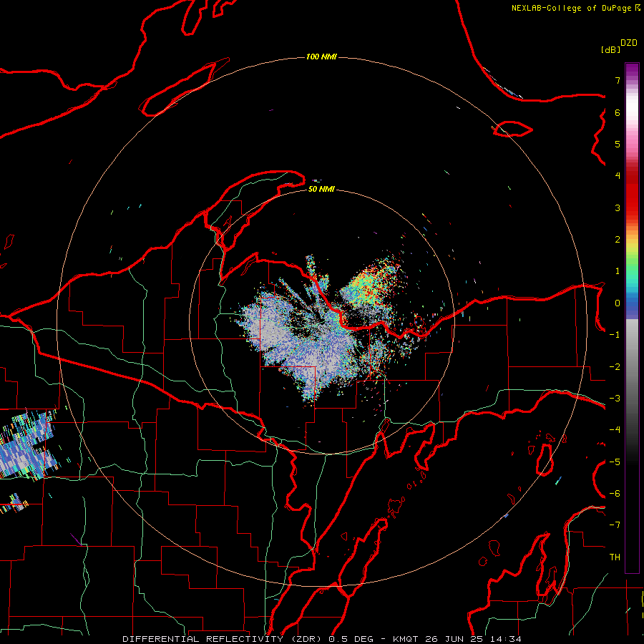Click the [dB] unit label

(610, 49)
